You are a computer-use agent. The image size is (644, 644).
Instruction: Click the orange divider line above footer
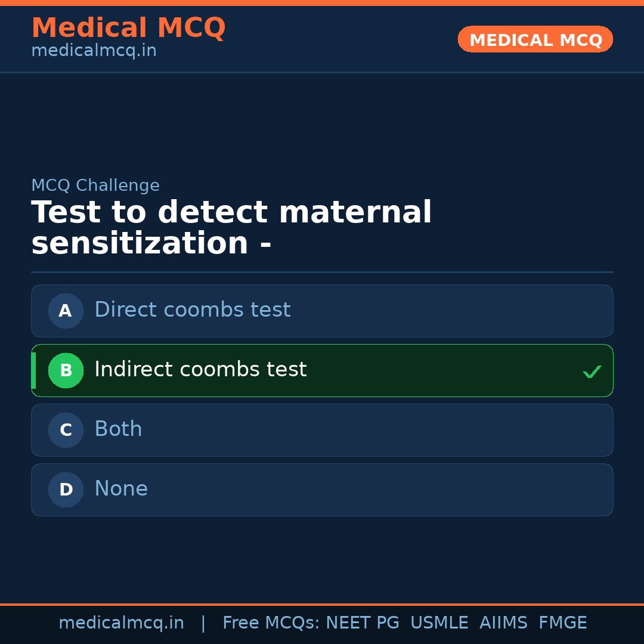coord(322,603)
